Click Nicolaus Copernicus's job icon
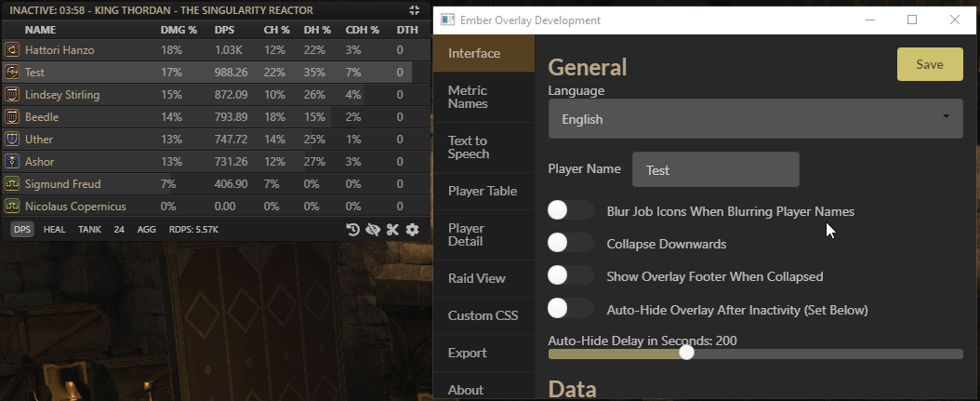This screenshot has width=980, height=401. 11,207
